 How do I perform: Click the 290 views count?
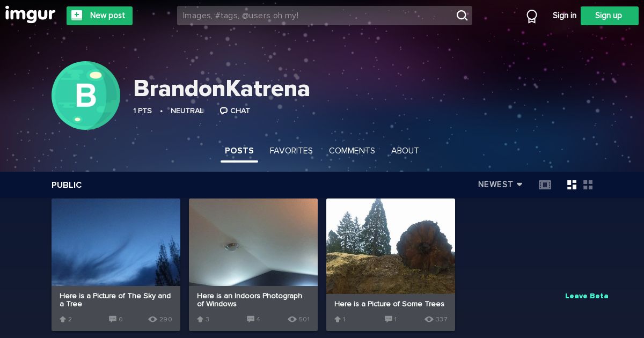tap(166, 319)
